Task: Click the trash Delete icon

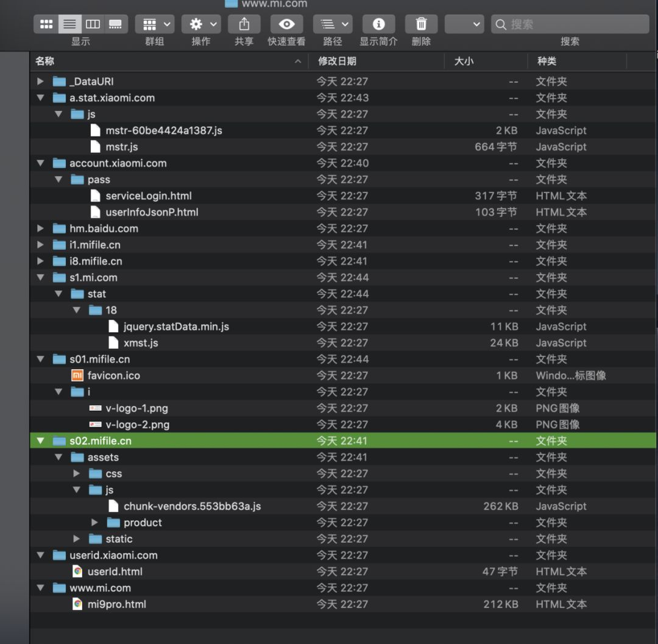Action: pos(422,24)
